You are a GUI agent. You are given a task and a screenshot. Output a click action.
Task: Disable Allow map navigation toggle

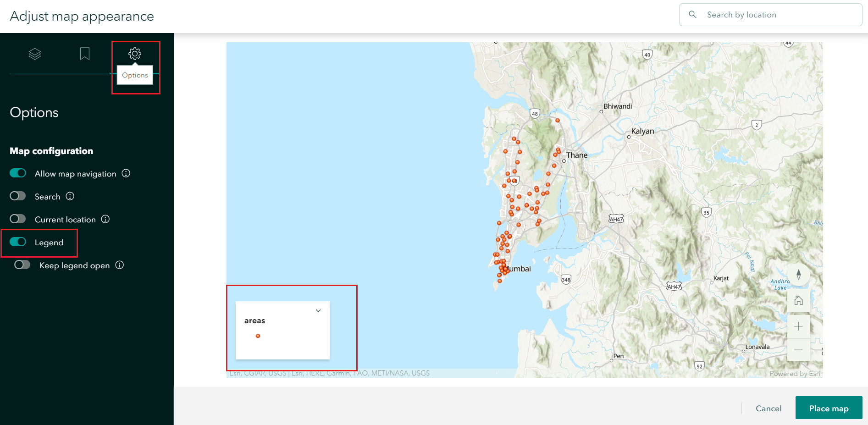17,173
